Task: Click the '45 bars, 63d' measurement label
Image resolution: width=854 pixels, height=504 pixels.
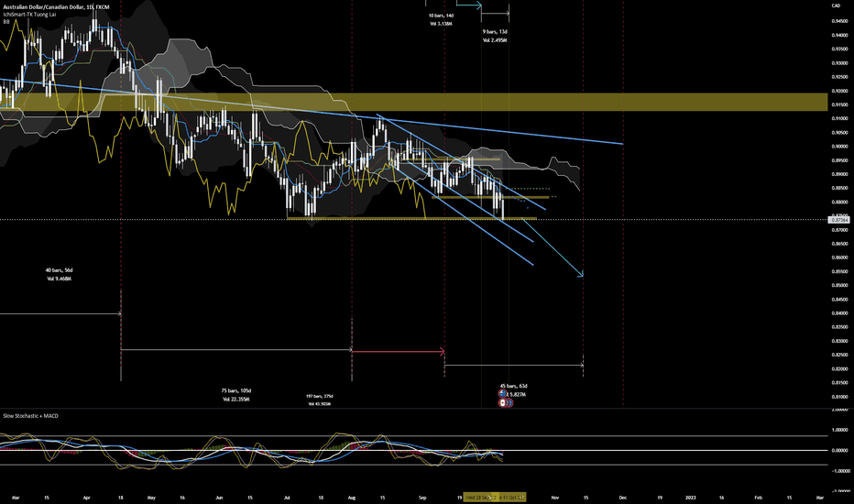Action: (514, 386)
